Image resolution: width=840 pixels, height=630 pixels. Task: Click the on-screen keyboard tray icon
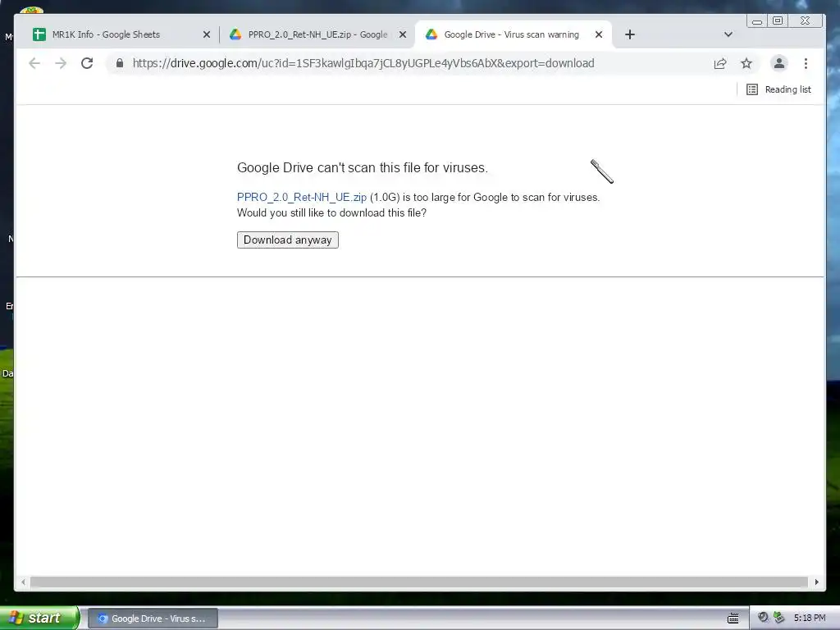click(733, 619)
